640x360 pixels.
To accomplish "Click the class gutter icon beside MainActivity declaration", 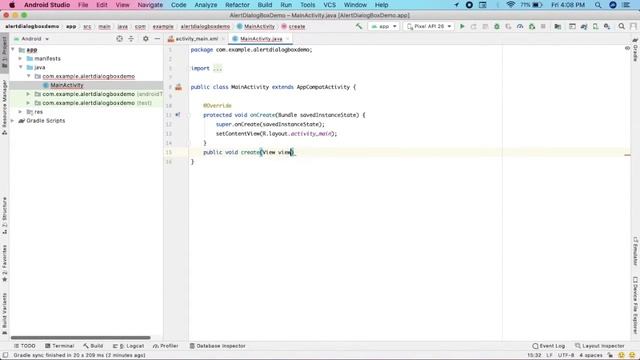I will click(178, 87).
